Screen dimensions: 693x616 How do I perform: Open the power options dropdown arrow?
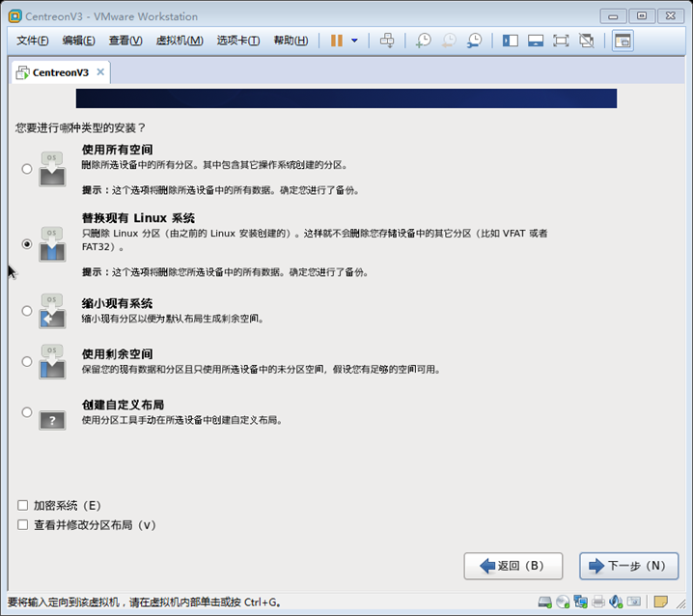(354, 41)
